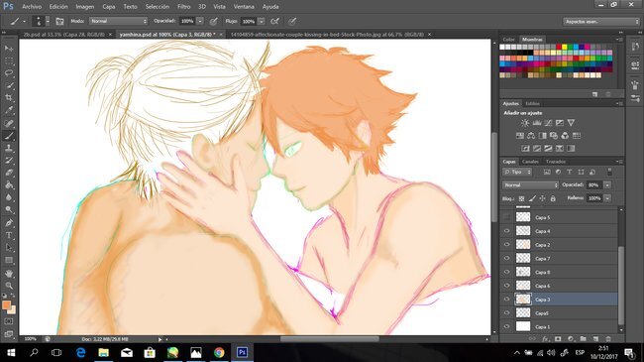
Task: Click the orange foreground color swatch
Action: pos(6,304)
